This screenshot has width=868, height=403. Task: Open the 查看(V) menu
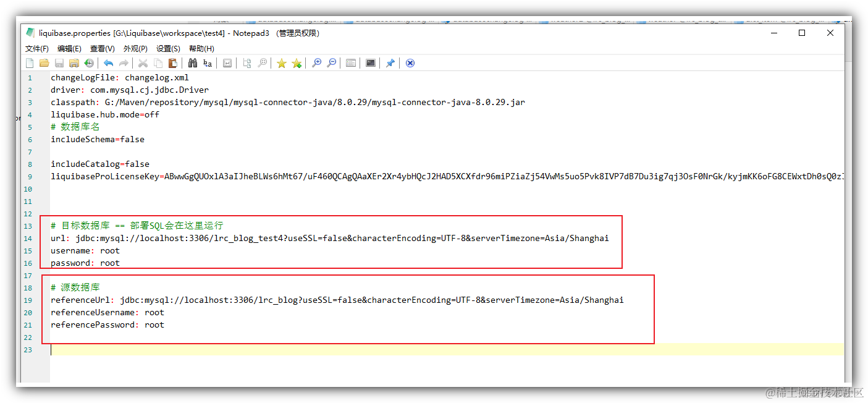[x=103, y=48]
